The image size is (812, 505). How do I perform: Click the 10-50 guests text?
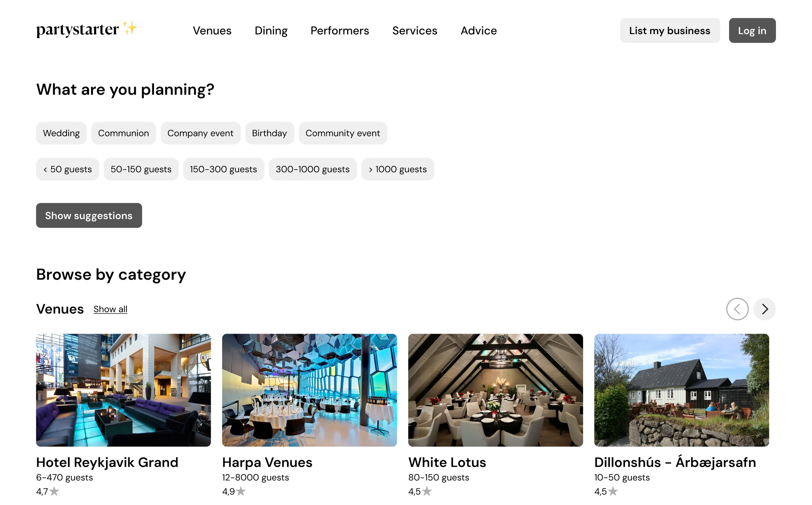[x=622, y=478]
